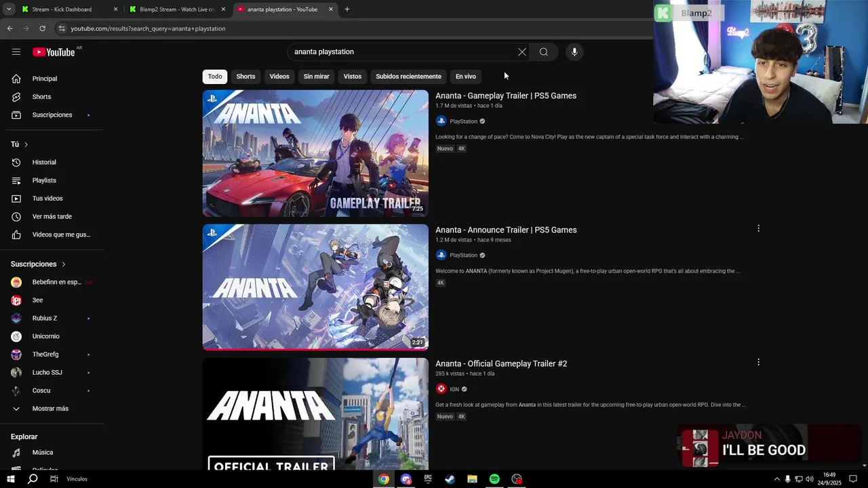
Task: Open more options for Announce Trailer
Action: [x=758, y=228]
